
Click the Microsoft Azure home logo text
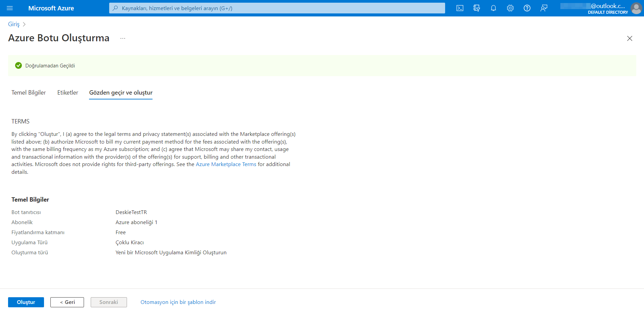[51, 8]
